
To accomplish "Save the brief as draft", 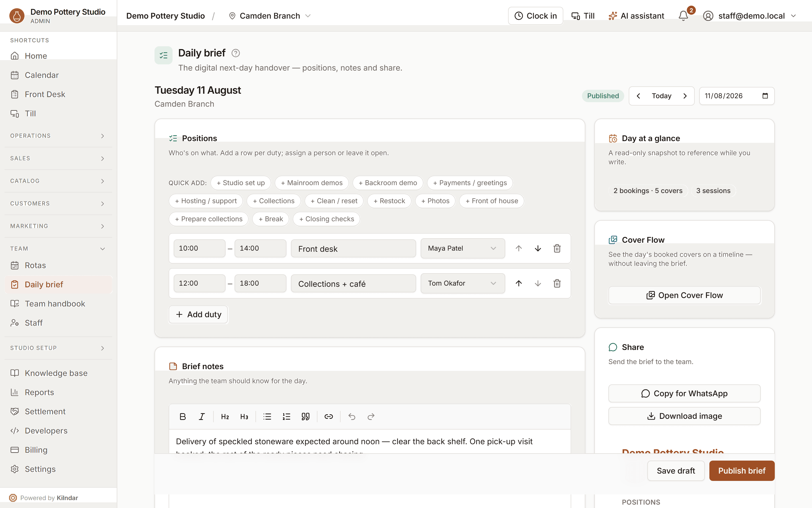I will pos(676,471).
